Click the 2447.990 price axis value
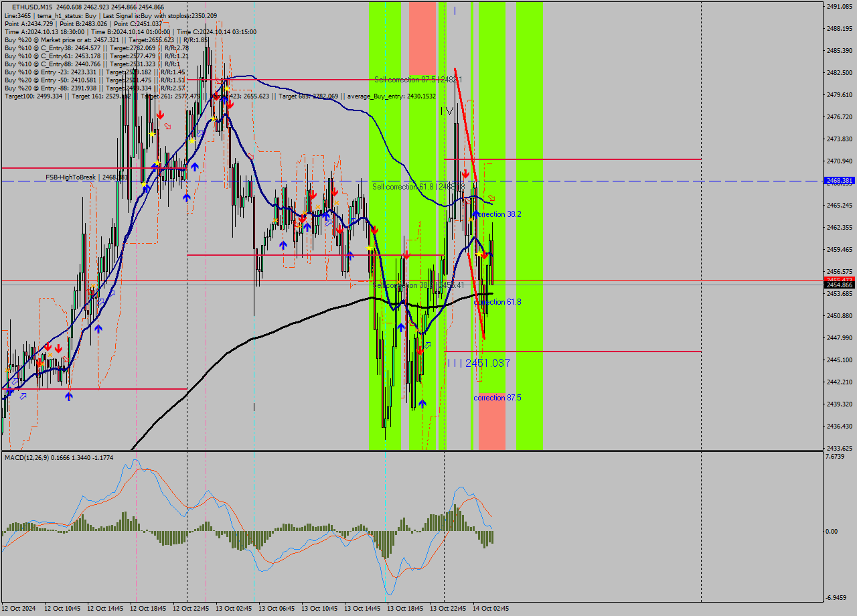The width and height of the screenshot is (857, 616). pos(840,337)
